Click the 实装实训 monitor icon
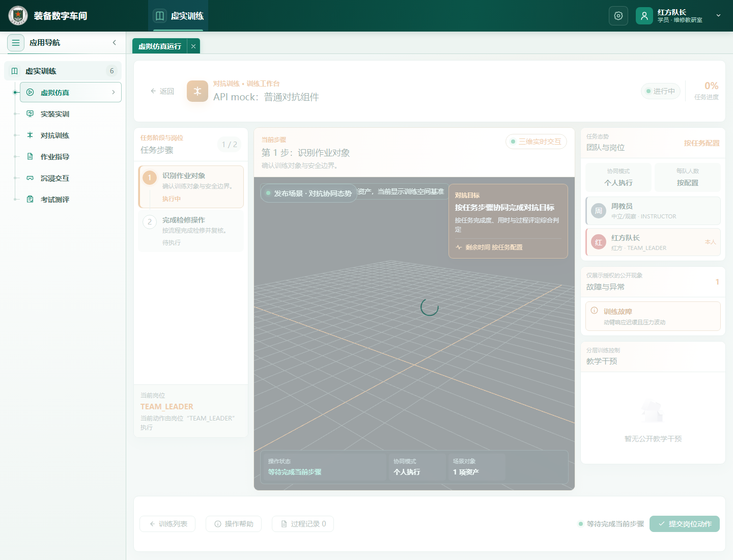The width and height of the screenshot is (733, 560). [30, 114]
